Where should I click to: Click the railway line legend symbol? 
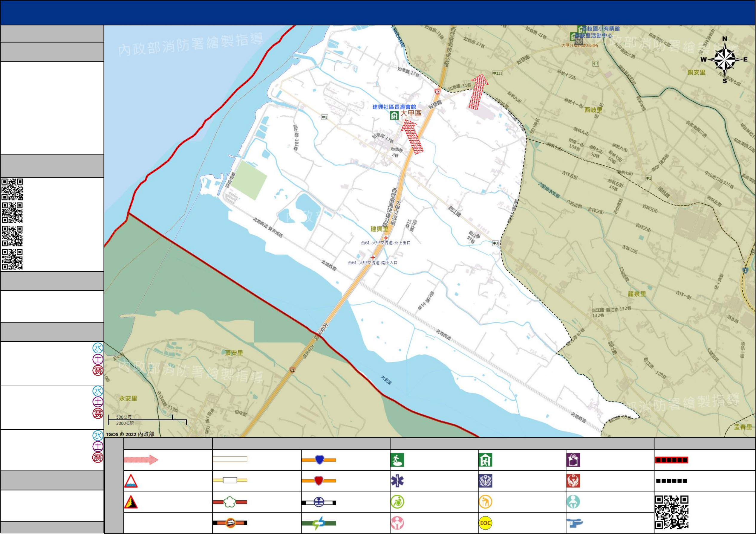coord(319,502)
